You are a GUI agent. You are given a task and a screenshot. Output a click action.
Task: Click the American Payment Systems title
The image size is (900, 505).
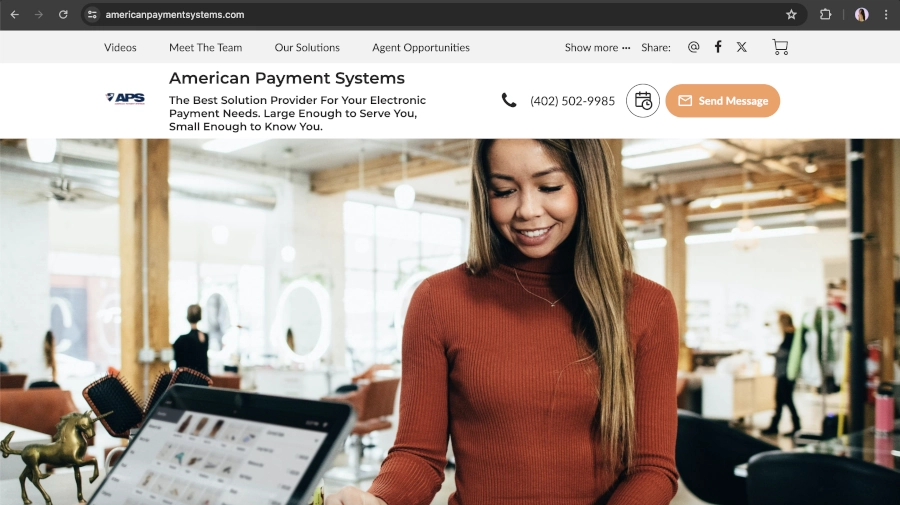coord(287,78)
